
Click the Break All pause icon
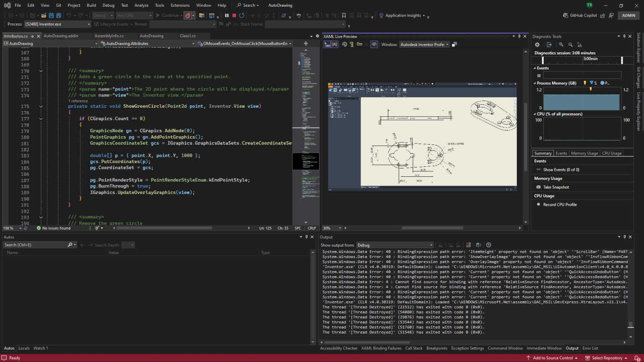click(x=227, y=16)
